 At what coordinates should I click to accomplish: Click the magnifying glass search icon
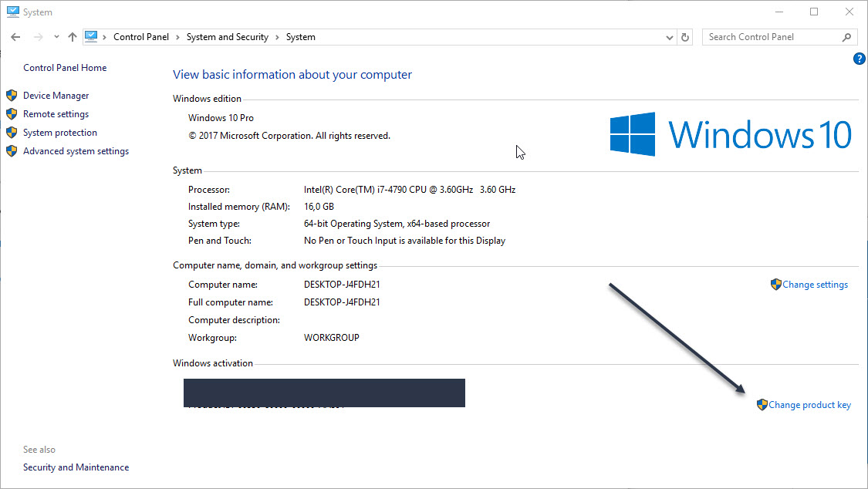pyautogui.click(x=846, y=36)
